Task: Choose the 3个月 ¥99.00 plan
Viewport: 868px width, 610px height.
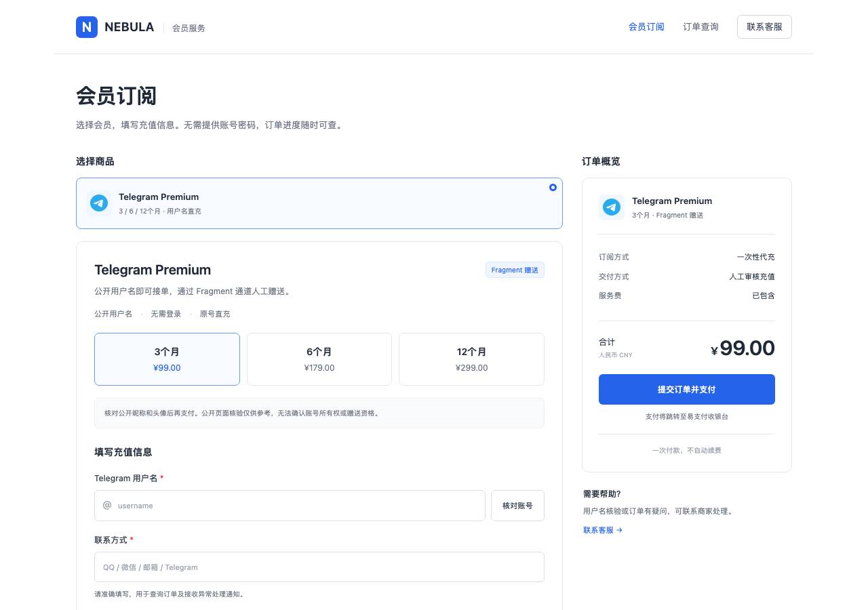Action: 167,359
